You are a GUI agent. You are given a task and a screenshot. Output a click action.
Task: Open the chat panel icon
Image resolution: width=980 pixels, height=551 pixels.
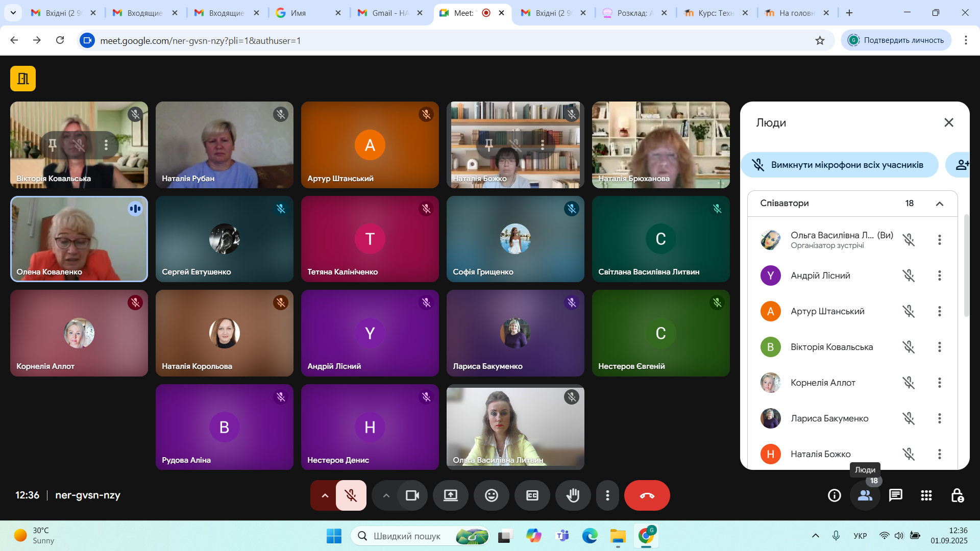[895, 495]
